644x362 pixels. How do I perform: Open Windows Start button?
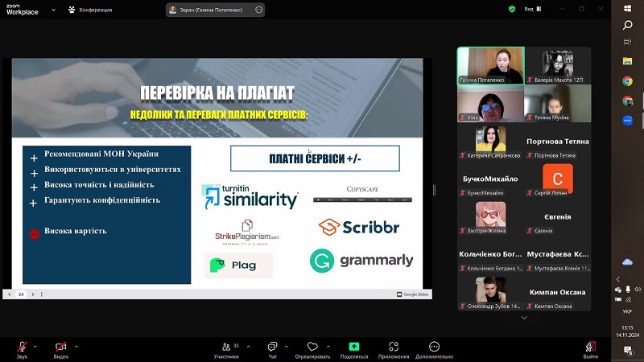point(627,8)
